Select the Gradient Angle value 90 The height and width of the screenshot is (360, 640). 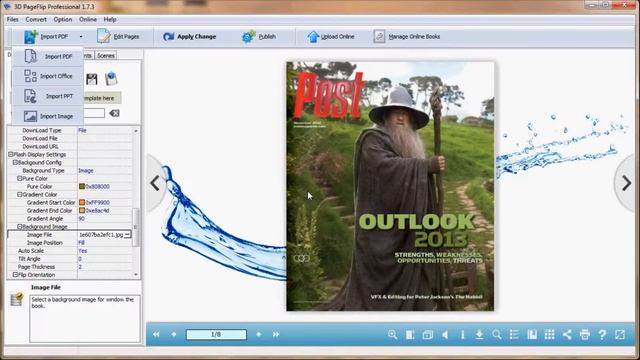click(81, 219)
